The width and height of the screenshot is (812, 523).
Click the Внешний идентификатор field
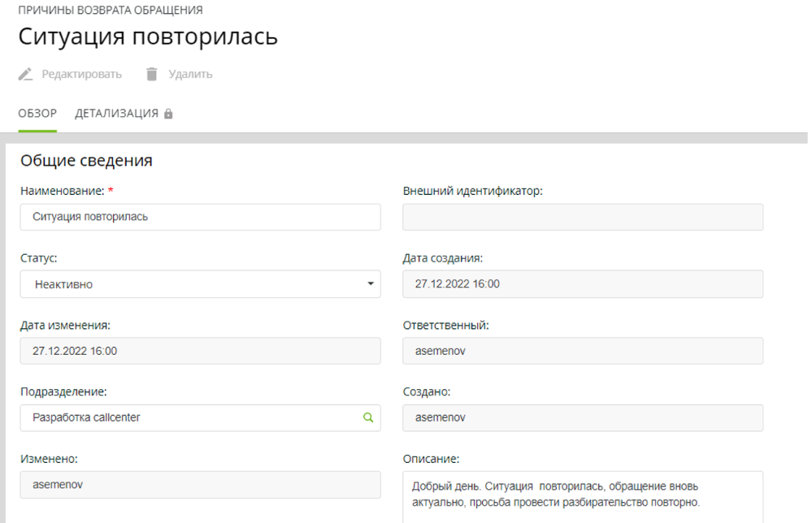[x=583, y=218]
